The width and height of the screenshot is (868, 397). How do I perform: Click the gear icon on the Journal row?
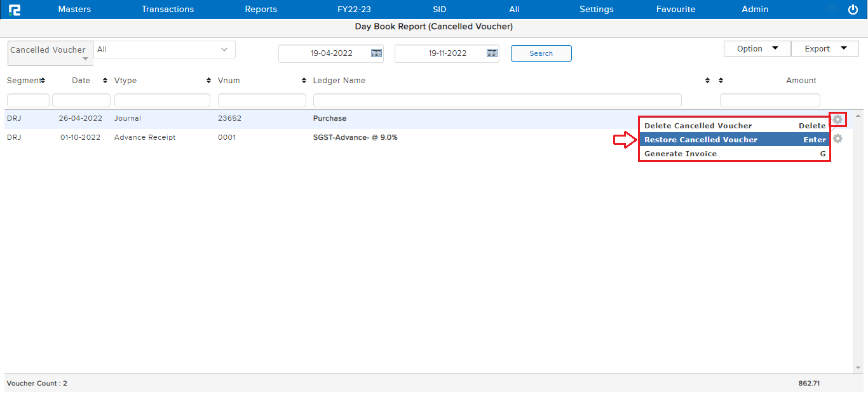[x=837, y=119]
